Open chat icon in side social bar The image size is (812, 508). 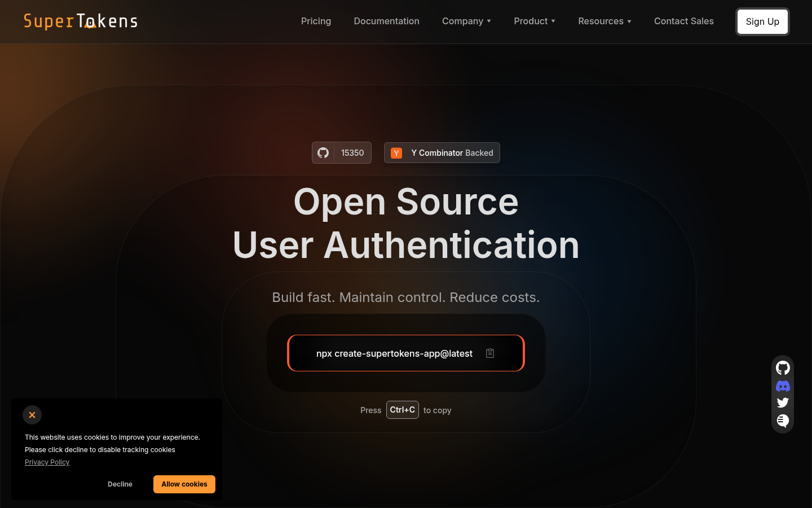783,421
